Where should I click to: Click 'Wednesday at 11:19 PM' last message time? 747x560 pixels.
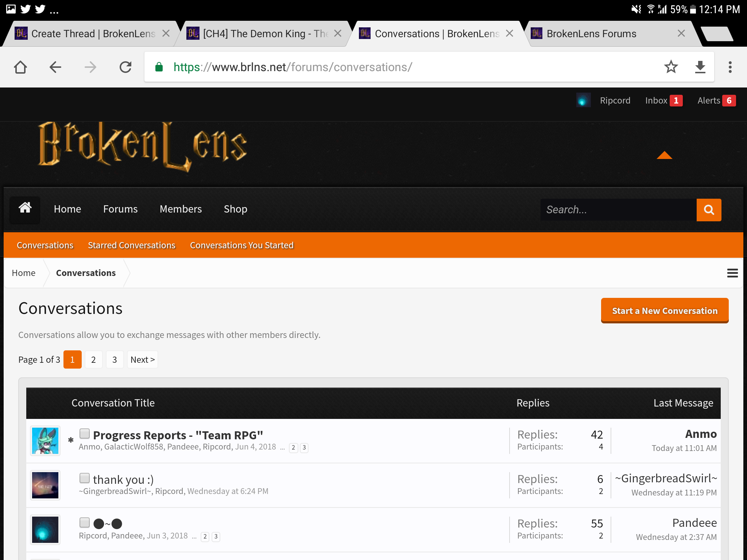(674, 493)
